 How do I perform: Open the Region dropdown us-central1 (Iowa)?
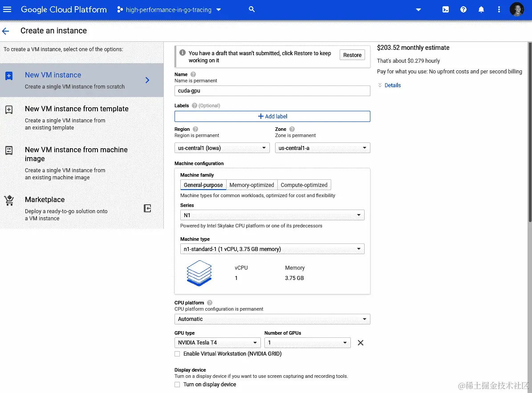click(x=222, y=148)
